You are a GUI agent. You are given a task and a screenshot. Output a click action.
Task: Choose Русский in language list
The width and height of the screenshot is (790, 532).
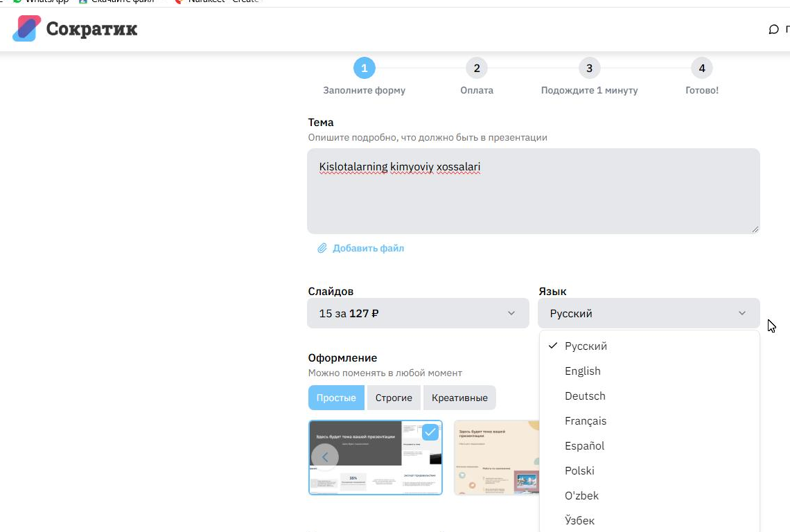tap(649, 346)
